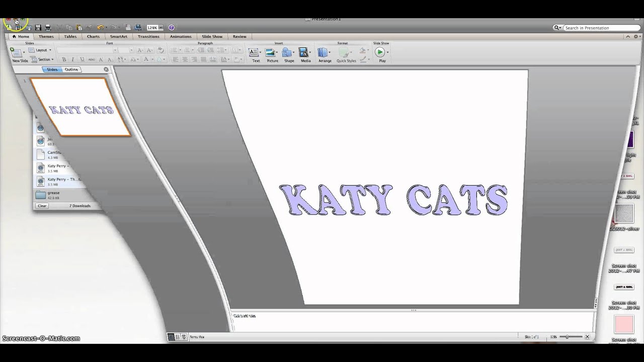Screen dimensions: 644x362
Task: Expand the New Slide dropdown arrow
Action: tap(24, 52)
